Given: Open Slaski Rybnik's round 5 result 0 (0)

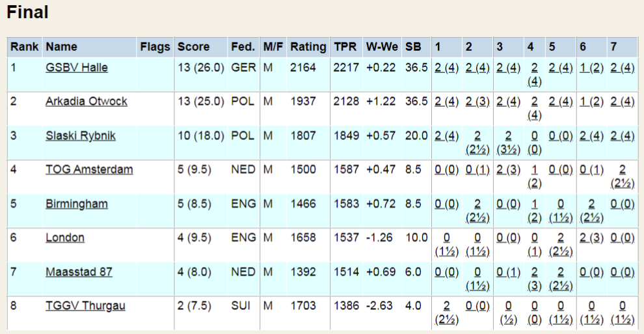Looking at the screenshot, I should tap(561, 135).
